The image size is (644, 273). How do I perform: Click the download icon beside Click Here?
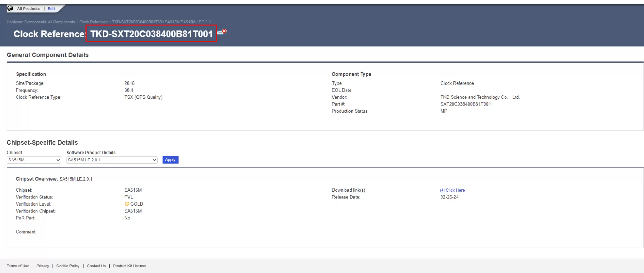click(442, 190)
